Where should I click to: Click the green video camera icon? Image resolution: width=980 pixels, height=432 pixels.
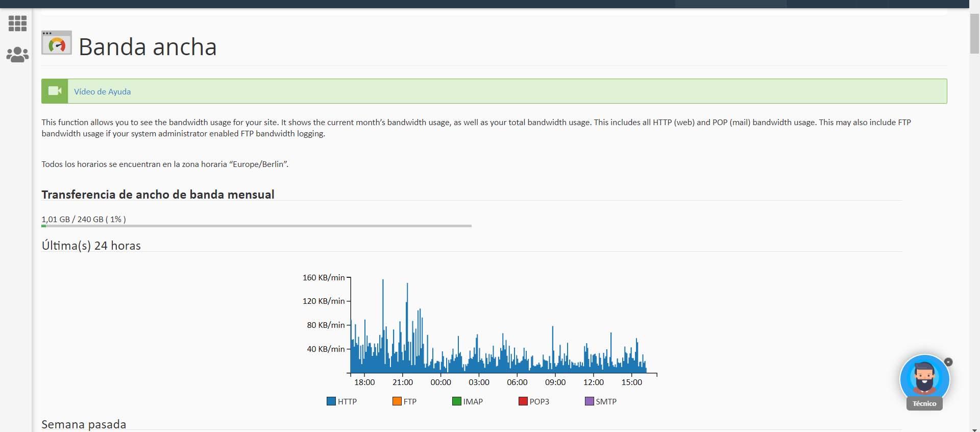point(55,91)
